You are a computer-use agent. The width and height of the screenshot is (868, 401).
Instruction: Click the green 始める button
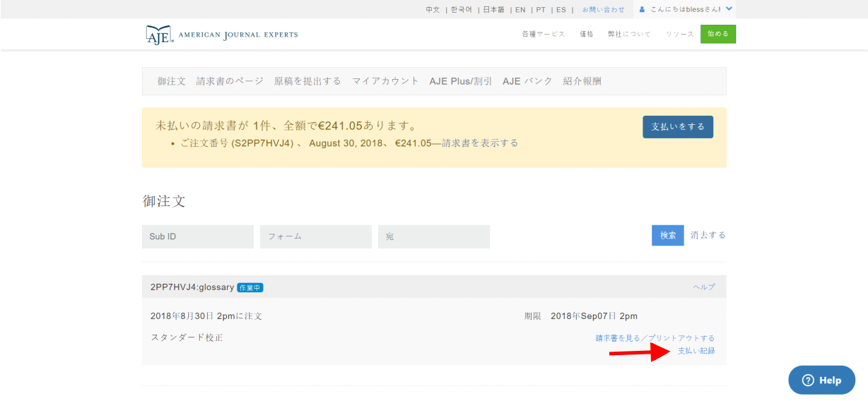[x=718, y=34]
